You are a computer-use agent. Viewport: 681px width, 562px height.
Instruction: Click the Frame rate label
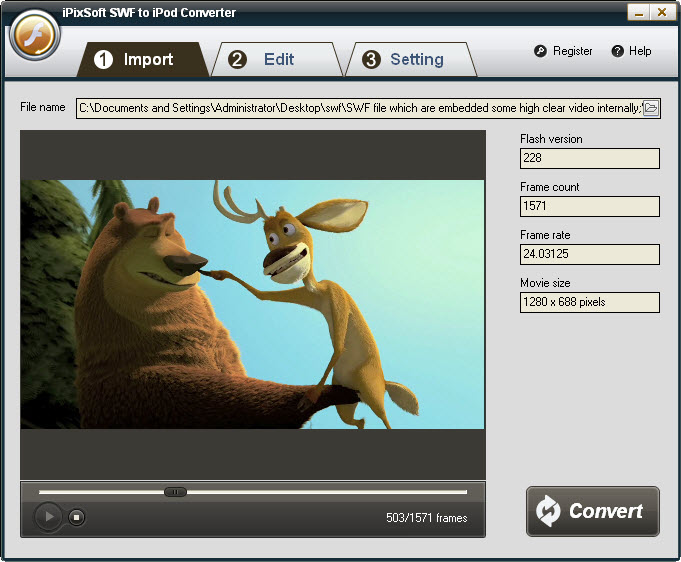(545, 235)
